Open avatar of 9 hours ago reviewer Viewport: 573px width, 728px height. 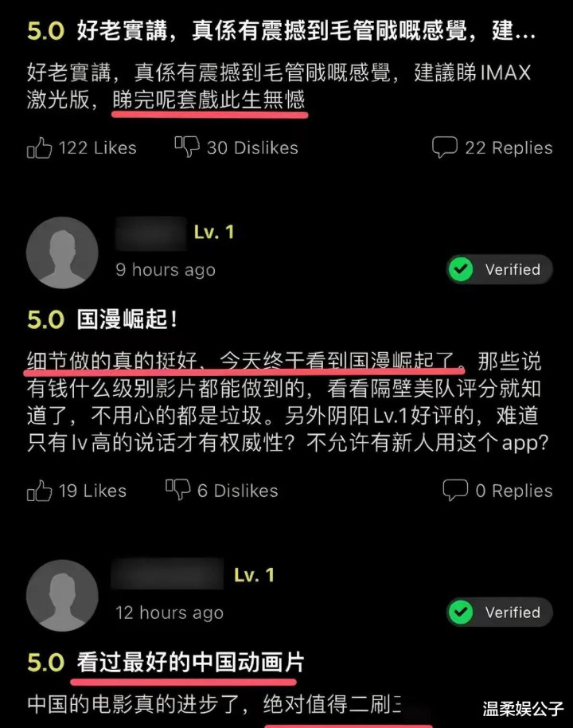[62, 253]
